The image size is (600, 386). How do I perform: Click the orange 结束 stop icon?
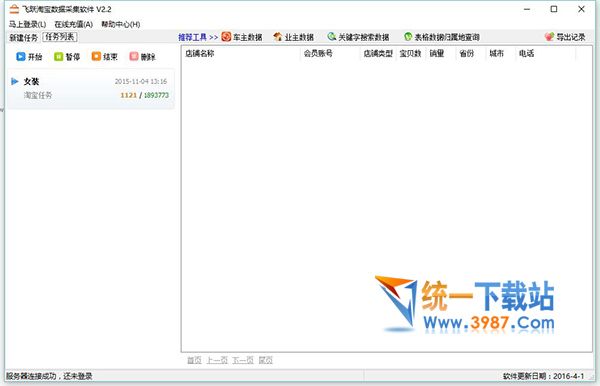tap(96, 57)
